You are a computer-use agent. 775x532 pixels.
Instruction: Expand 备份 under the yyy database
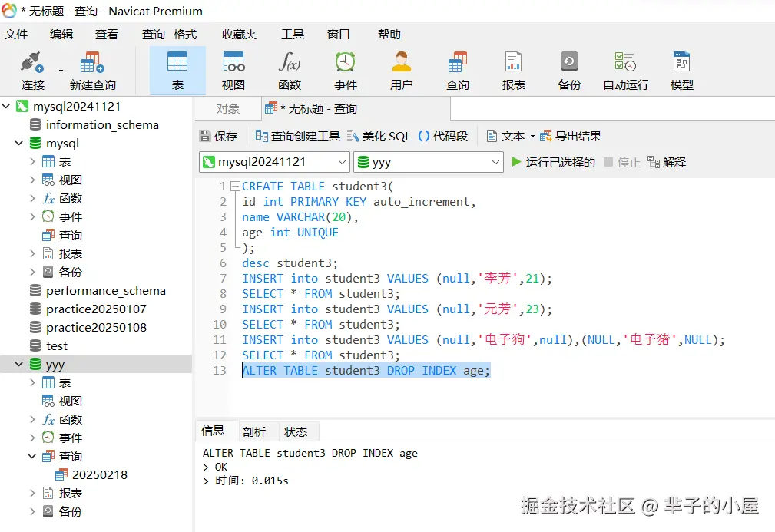(x=32, y=512)
